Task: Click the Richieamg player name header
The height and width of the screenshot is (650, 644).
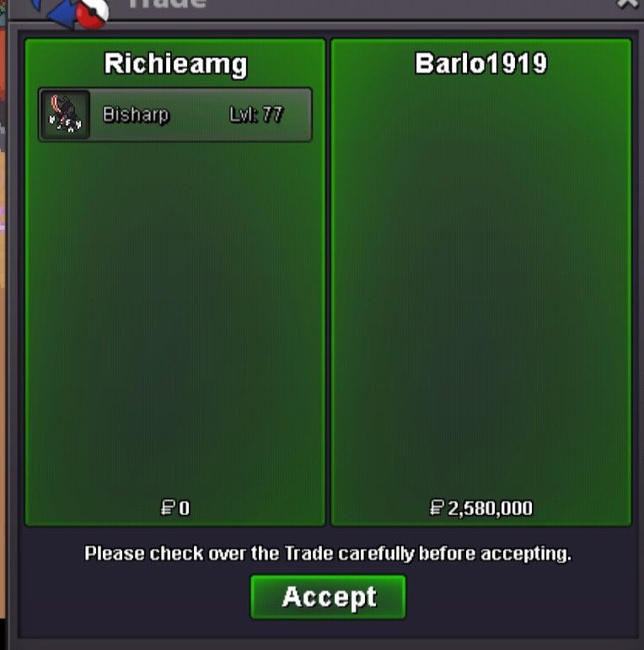Action: coord(175,64)
